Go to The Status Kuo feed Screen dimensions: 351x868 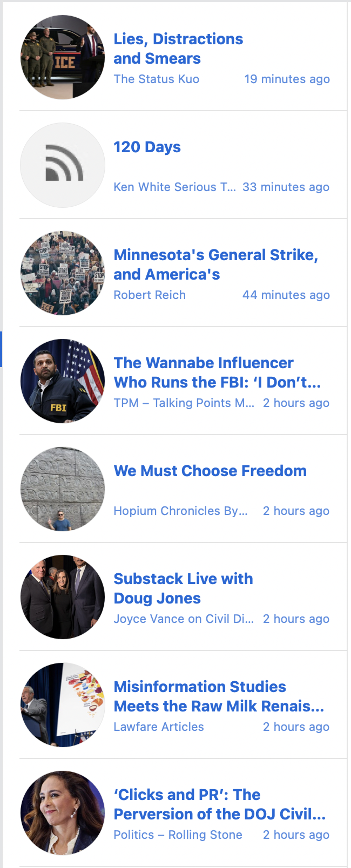[x=156, y=79]
